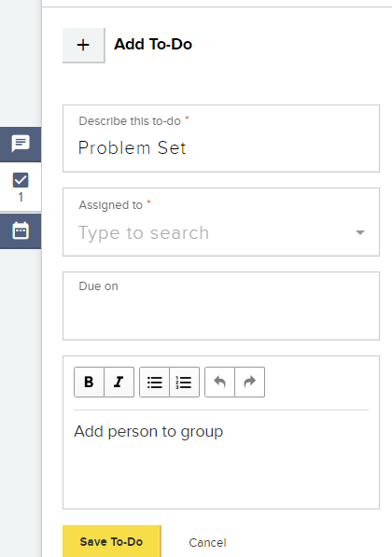Click the to-do count badge showing 1
Screen dimensions: 392x557
coord(21,197)
